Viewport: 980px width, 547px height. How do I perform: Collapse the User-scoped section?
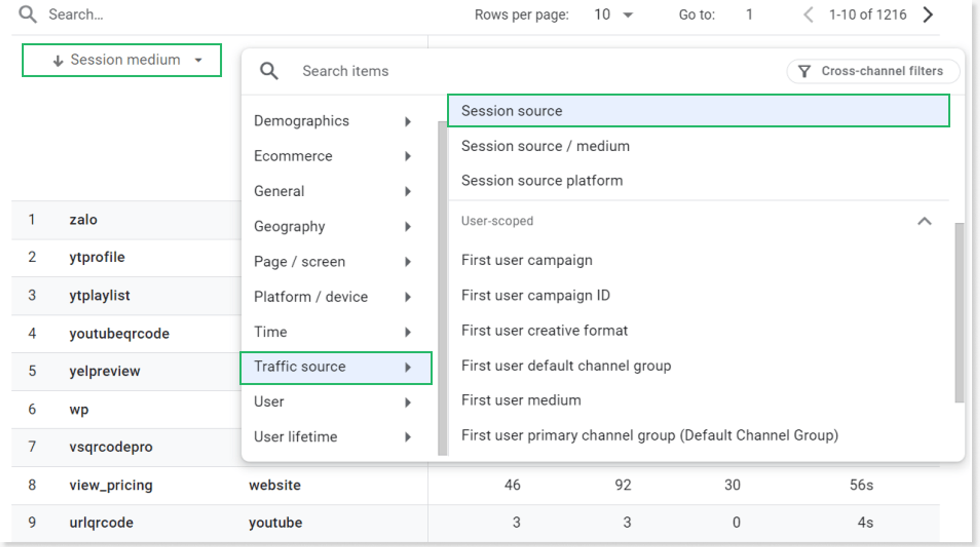(924, 221)
